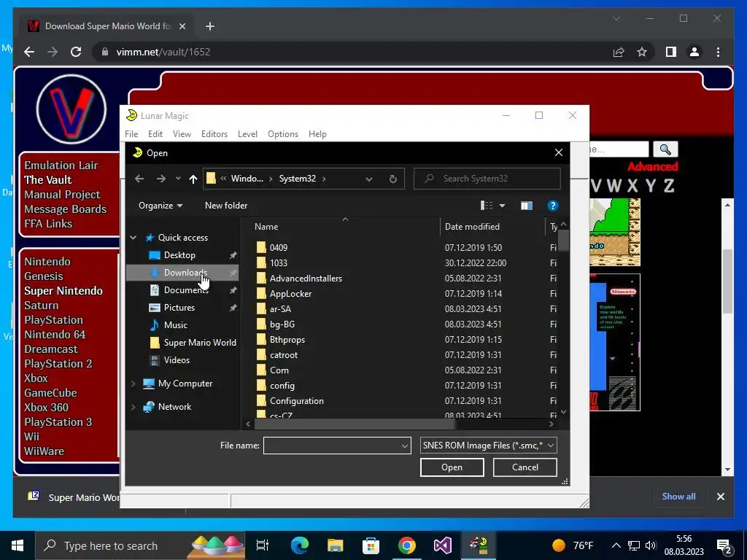This screenshot has width=747, height=560.
Task: Go up one folder level
Action: click(x=193, y=179)
